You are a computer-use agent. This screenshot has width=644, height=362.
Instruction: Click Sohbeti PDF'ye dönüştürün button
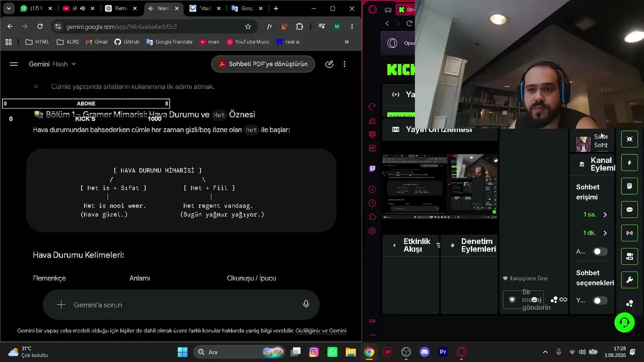tap(263, 64)
